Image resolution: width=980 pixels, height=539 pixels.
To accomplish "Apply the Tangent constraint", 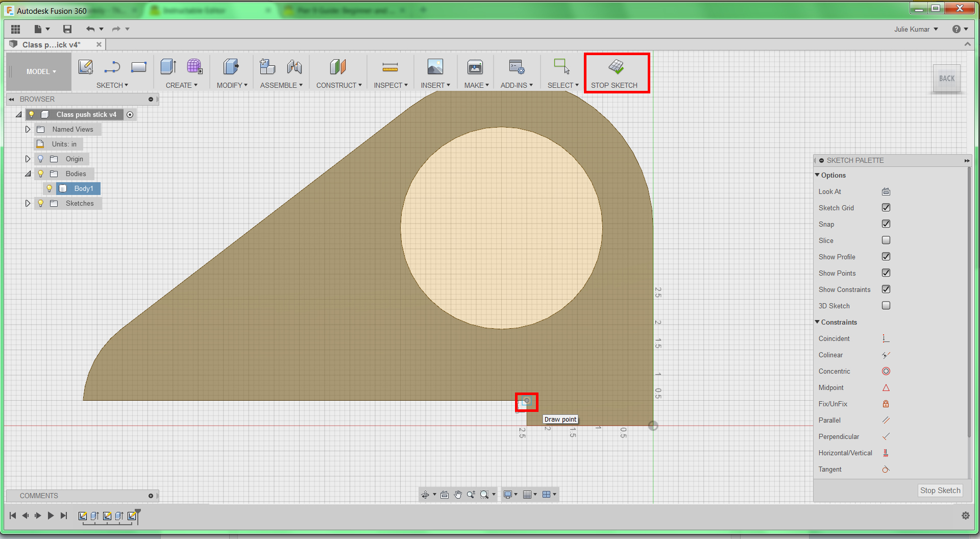I will click(x=886, y=470).
